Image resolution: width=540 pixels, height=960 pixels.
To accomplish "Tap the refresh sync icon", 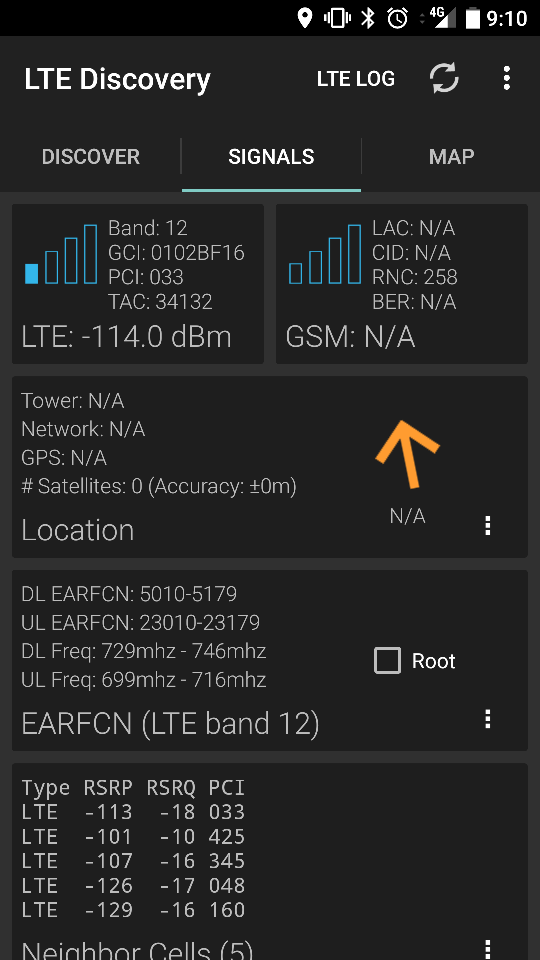I will tap(444, 78).
